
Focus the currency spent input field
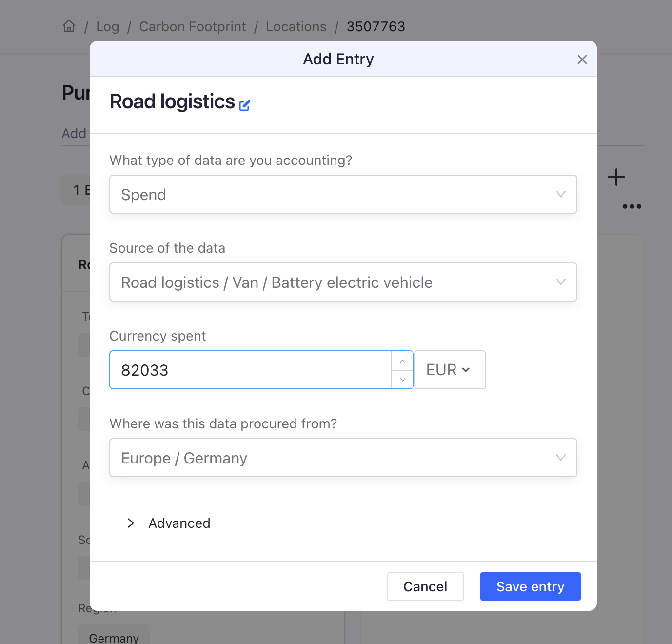click(x=251, y=370)
